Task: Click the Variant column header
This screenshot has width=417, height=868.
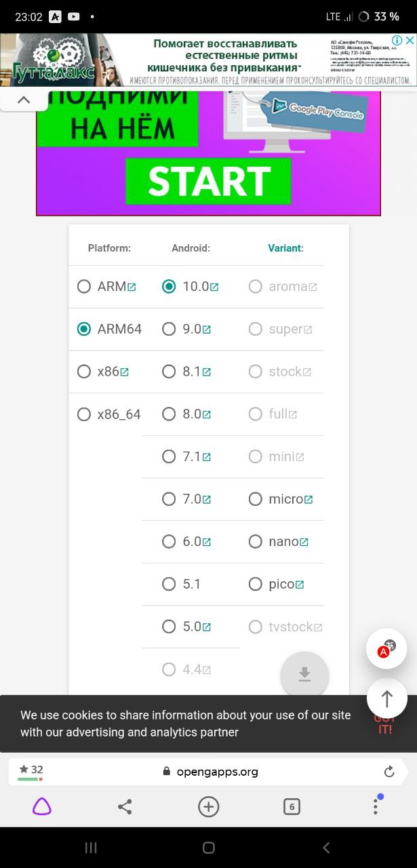Action: click(285, 248)
